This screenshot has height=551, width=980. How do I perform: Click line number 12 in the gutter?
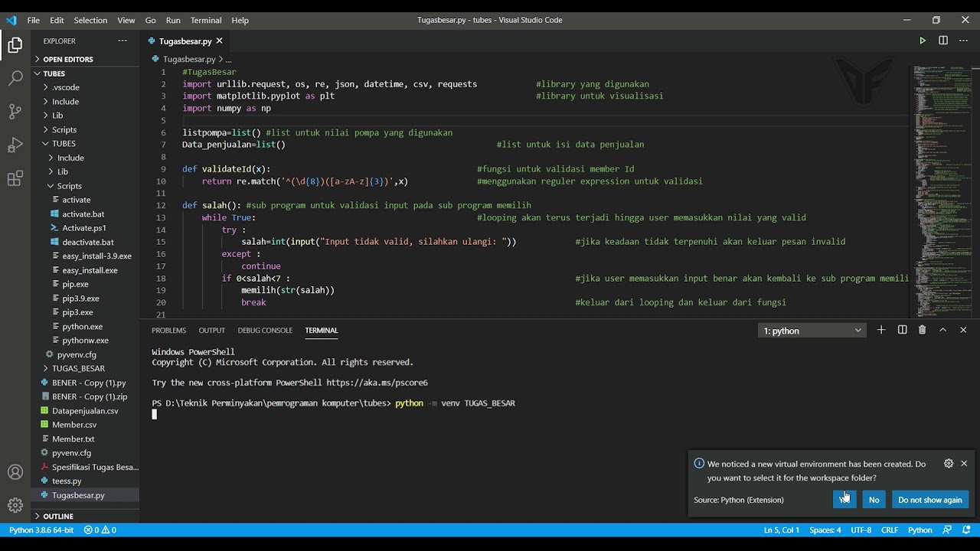click(161, 205)
